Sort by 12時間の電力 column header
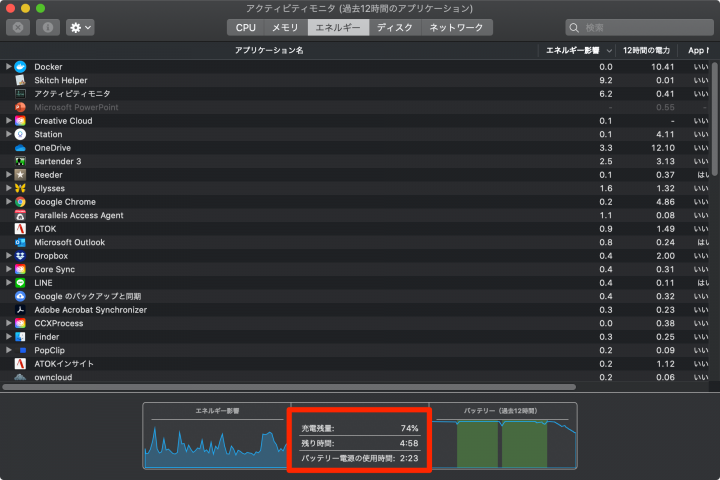The image size is (720, 480). [647, 51]
